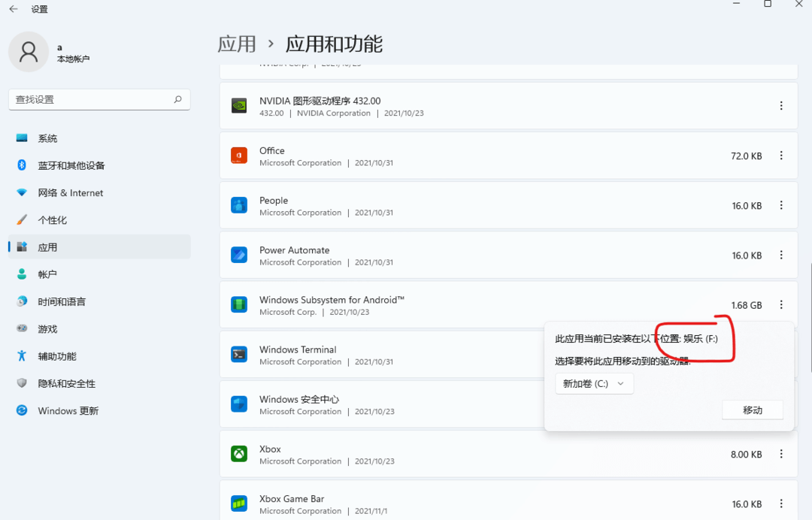Click the 应用 apps icon in sidebar
812x520 pixels.
click(22, 246)
